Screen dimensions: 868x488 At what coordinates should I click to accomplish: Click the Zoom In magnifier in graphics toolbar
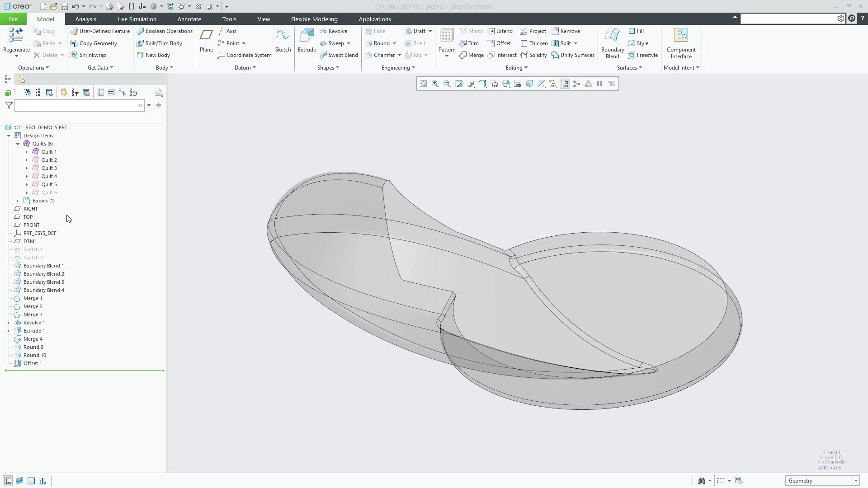click(x=435, y=84)
